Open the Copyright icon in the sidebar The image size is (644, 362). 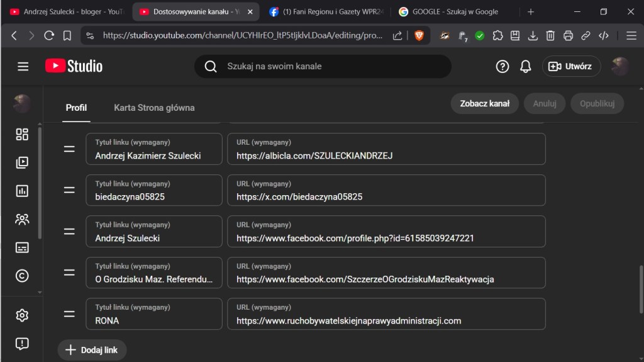[22, 276]
